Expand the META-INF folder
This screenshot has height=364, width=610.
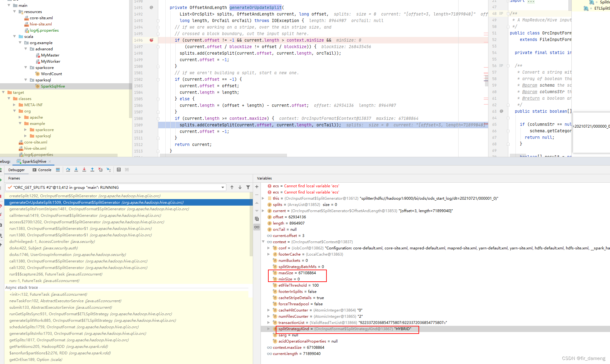coord(15,105)
